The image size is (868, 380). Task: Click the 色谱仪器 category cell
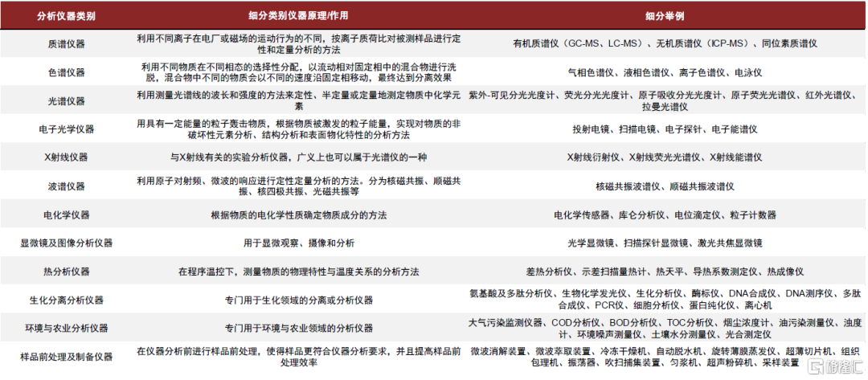[67, 72]
